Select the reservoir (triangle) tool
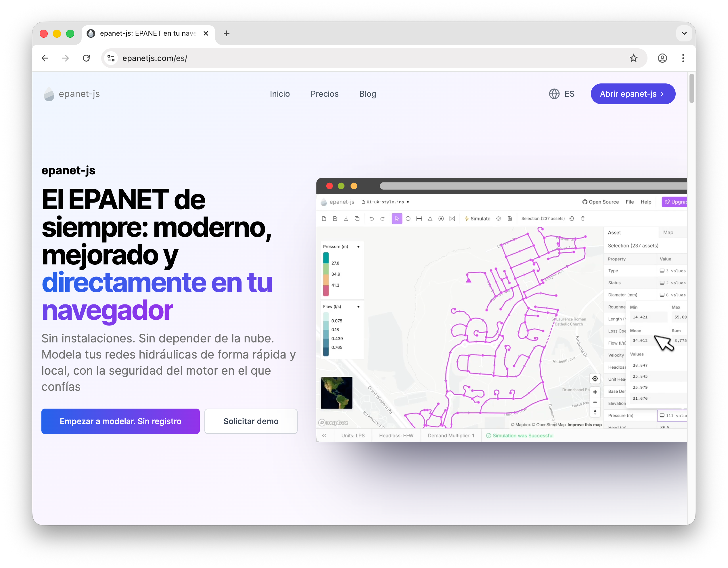Viewport: 728px width, 568px height. (430, 218)
